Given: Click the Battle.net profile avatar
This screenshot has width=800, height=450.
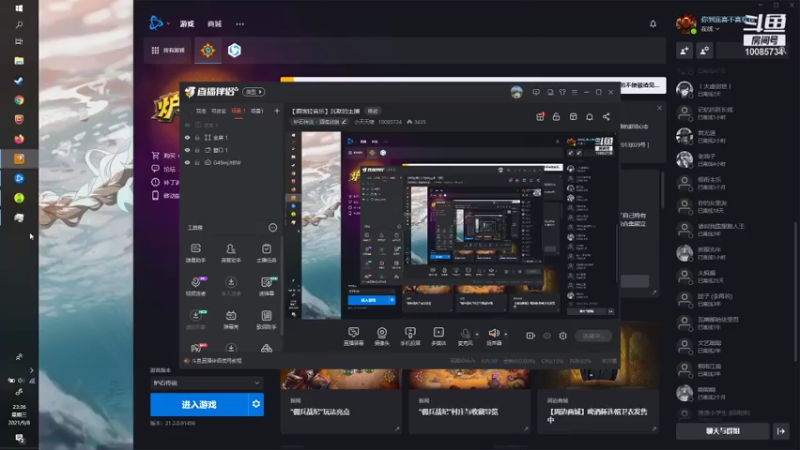Looking at the screenshot, I should click(686, 23).
